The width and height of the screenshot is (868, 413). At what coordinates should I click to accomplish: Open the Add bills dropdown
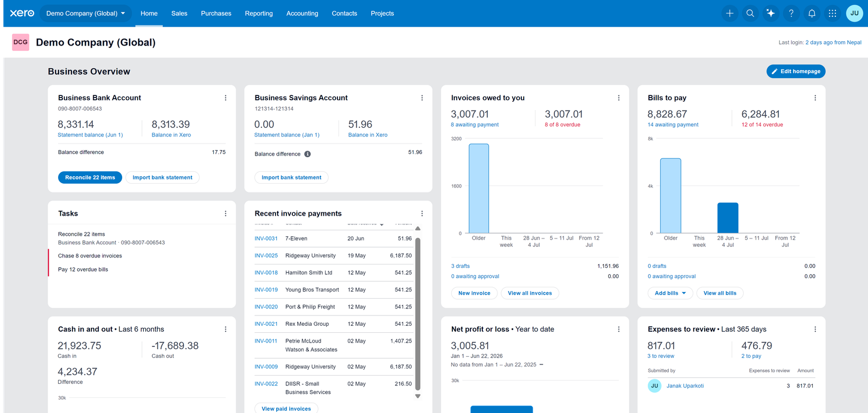coord(670,293)
